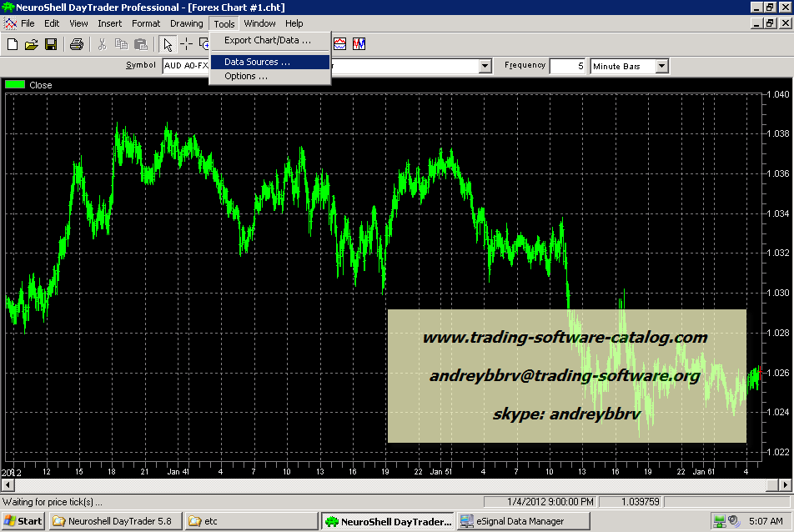Select the arrow pointer tool
794x532 pixels.
click(168, 44)
